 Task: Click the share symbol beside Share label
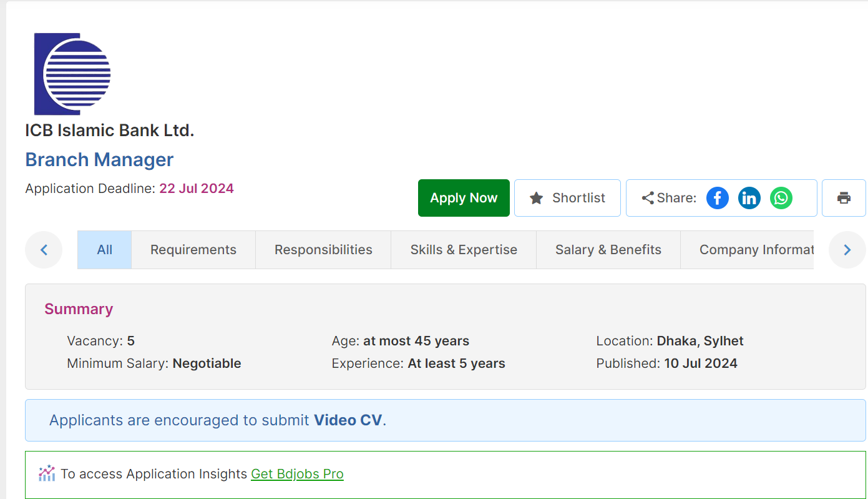tap(648, 198)
